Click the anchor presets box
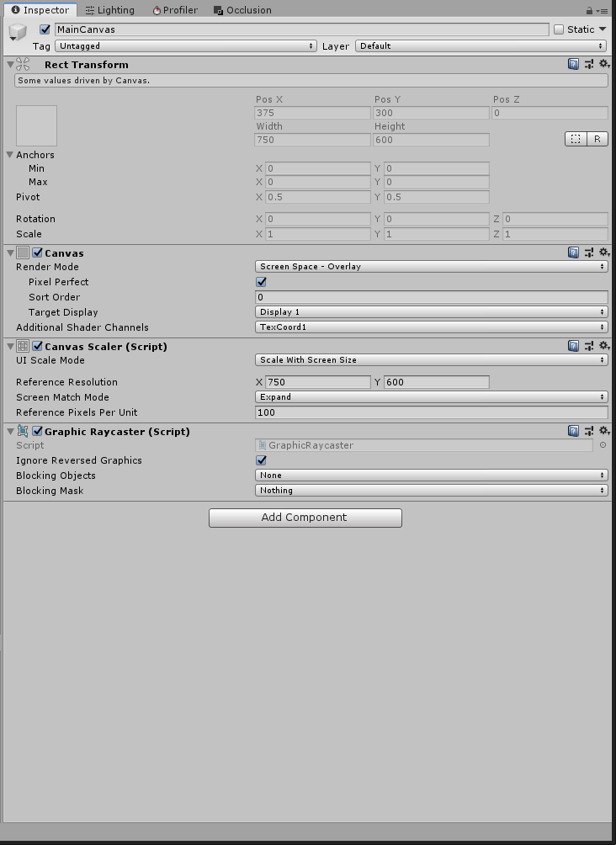This screenshot has width=616, height=845. 37,125
